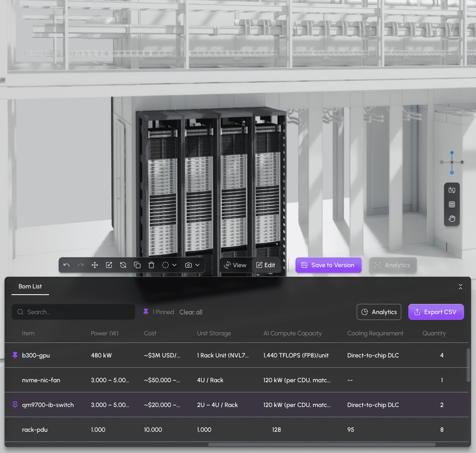The width and height of the screenshot is (476, 453).
Task: Click the trash delete icon
Action: [x=151, y=265]
